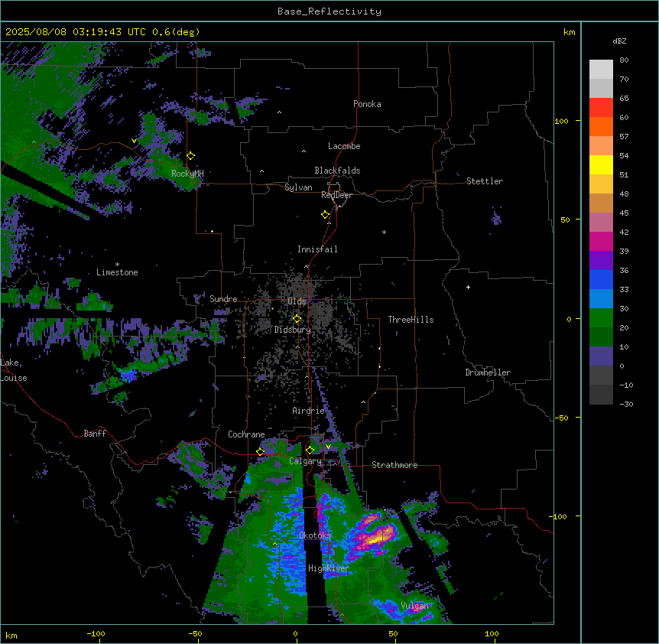Screen dimensions: 659x644
Task: Click the Lacombe city label
Action: 344,146
